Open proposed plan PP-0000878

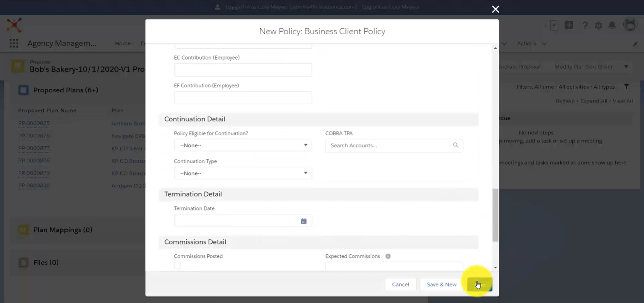point(34,161)
